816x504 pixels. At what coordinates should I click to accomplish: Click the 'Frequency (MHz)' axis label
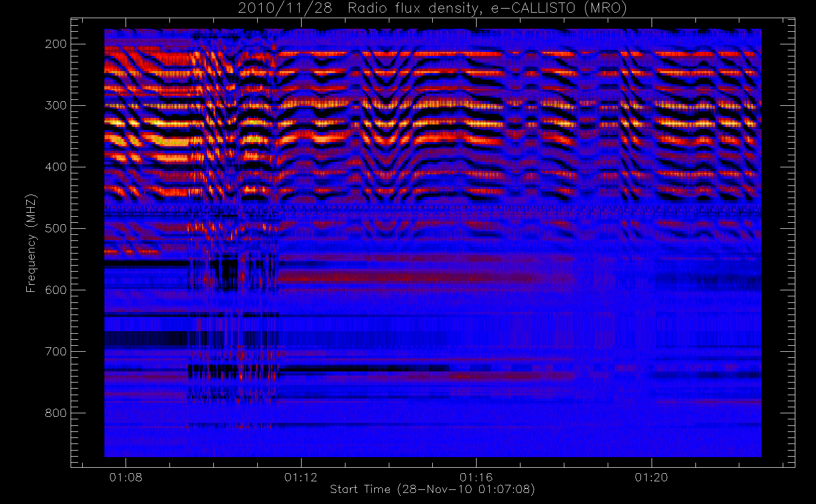31,243
